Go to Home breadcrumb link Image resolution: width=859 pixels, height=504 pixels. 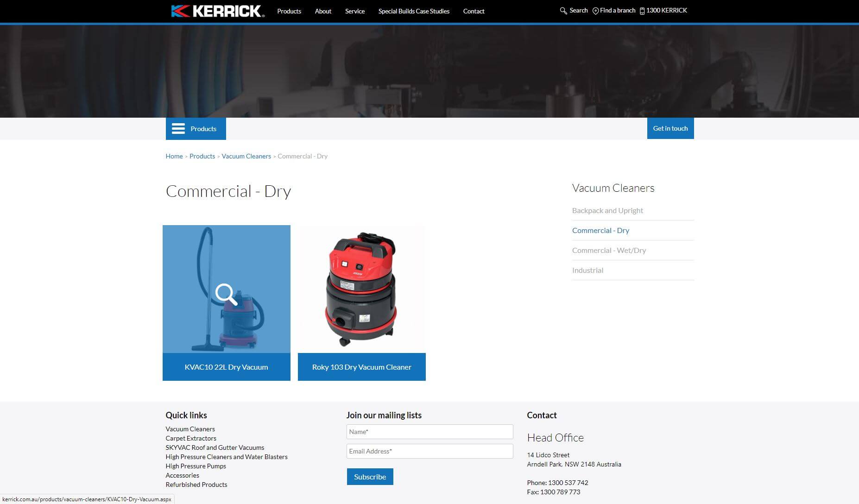pyautogui.click(x=174, y=156)
